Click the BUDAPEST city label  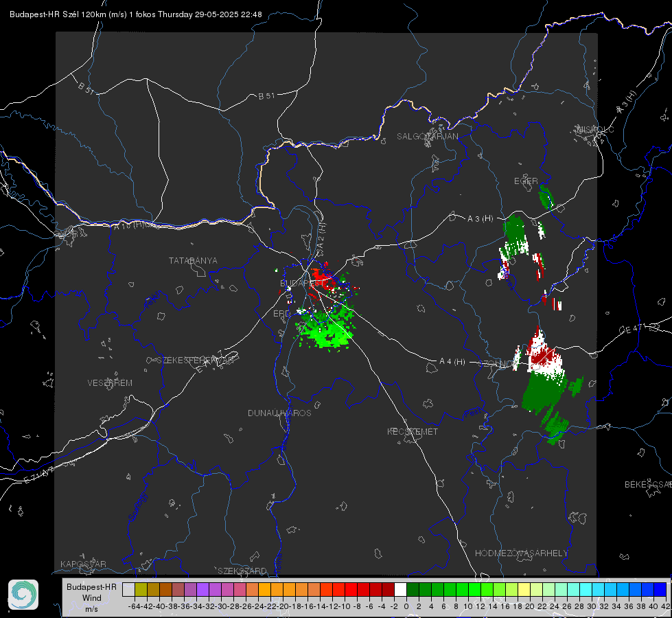(301, 283)
